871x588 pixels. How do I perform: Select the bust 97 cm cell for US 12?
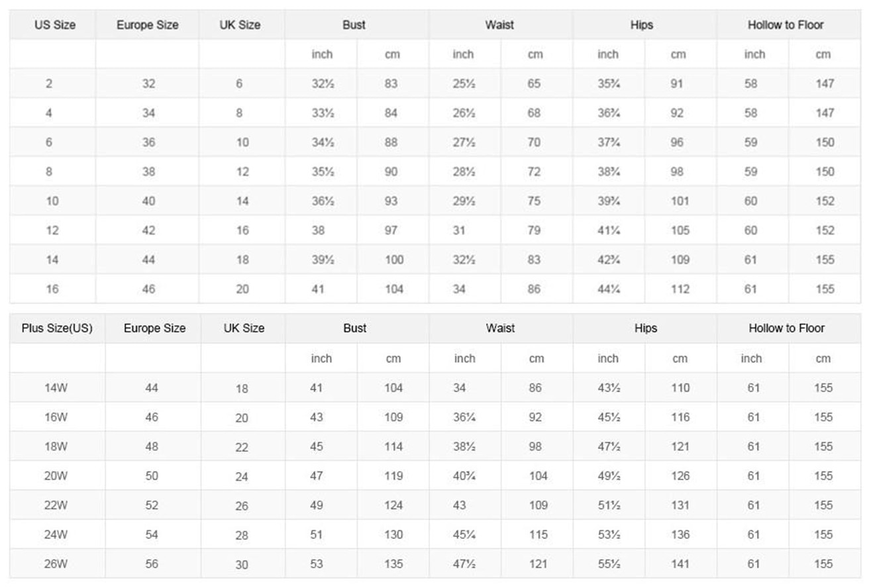[x=391, y=230]
